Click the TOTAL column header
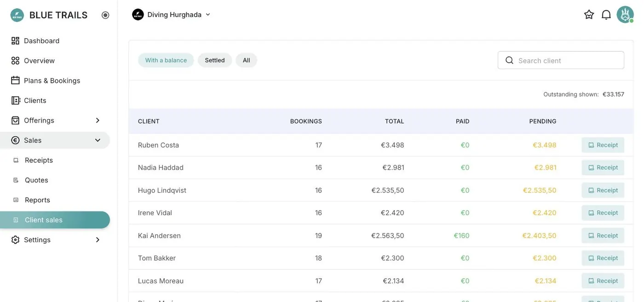The height and width of the screenshot is (302, 644). pos(395,121)
